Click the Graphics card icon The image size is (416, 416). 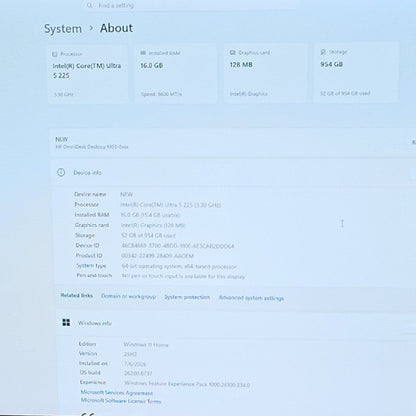coord(233,53)
